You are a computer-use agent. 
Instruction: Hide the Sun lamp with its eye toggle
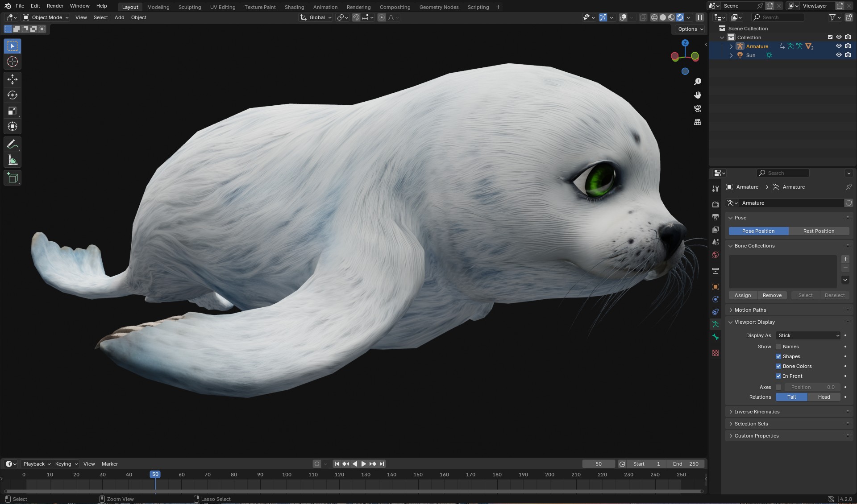839,55
